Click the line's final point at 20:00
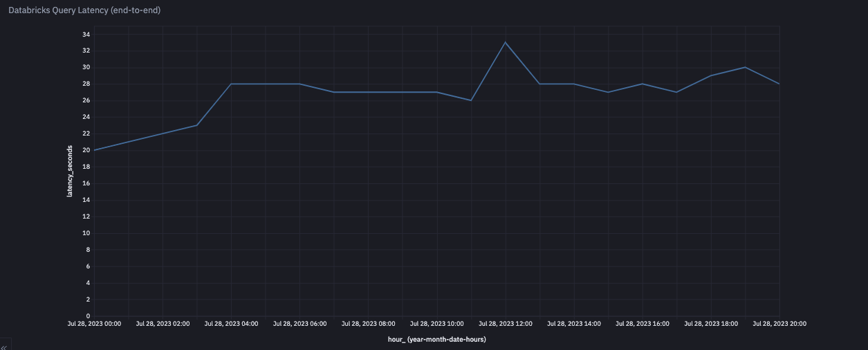Screen dimensions: 868x350 point(779,84)
